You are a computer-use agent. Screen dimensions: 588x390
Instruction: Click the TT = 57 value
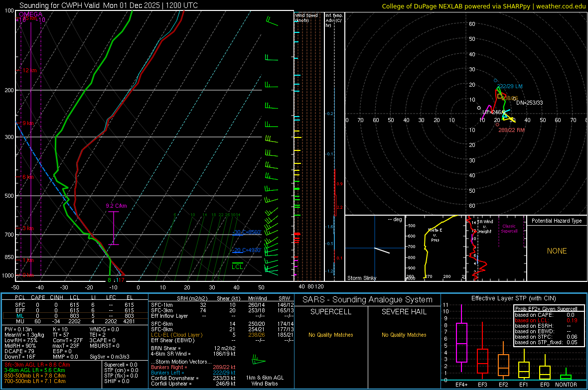pyautogui.click(x=60, y=335)
